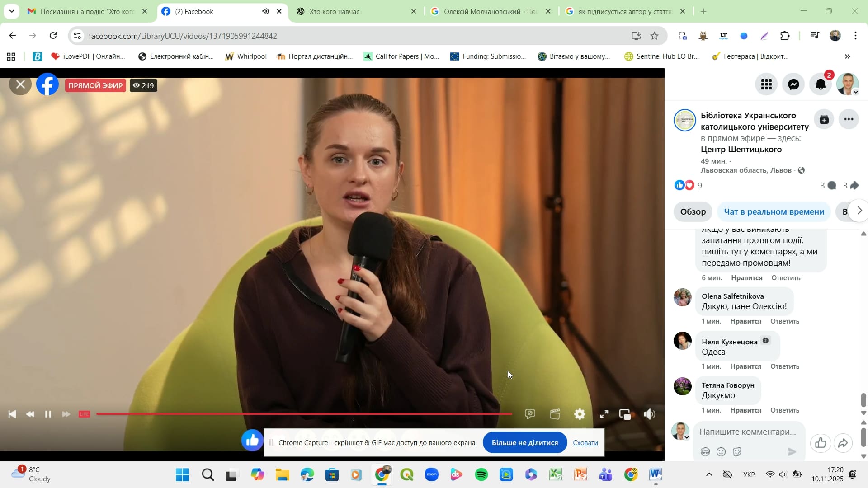
Task: Enter fullscreen video mode
Action: tap(604, 414)
